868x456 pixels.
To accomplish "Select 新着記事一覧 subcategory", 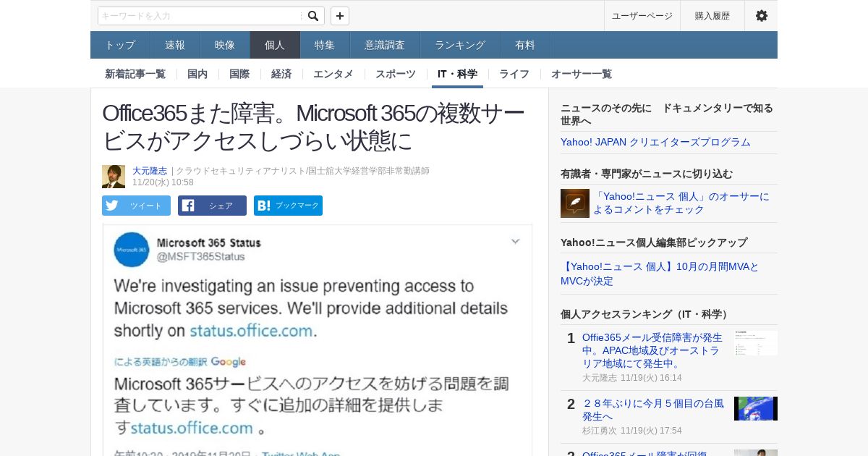I will 135,74.
